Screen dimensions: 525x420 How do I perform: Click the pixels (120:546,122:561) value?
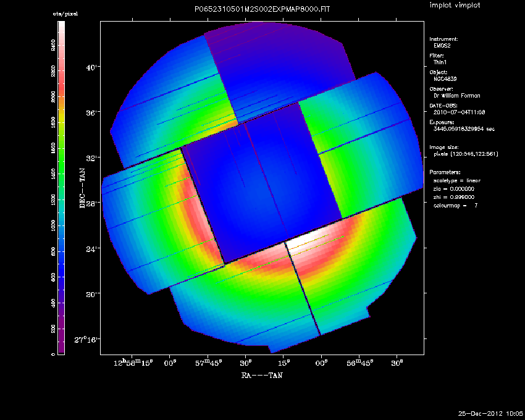466,154
